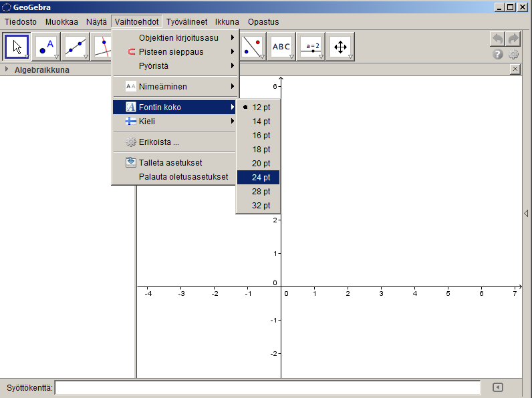This screenshot has height=398, width=532.
Task: Open Erikoista advanced settings
Action: tap(174, 142)
